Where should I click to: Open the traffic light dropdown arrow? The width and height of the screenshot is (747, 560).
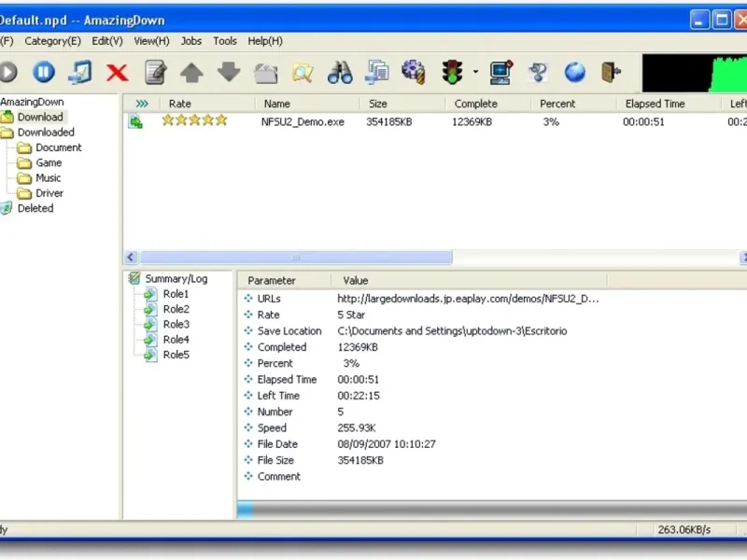click(x=475, y=73)
